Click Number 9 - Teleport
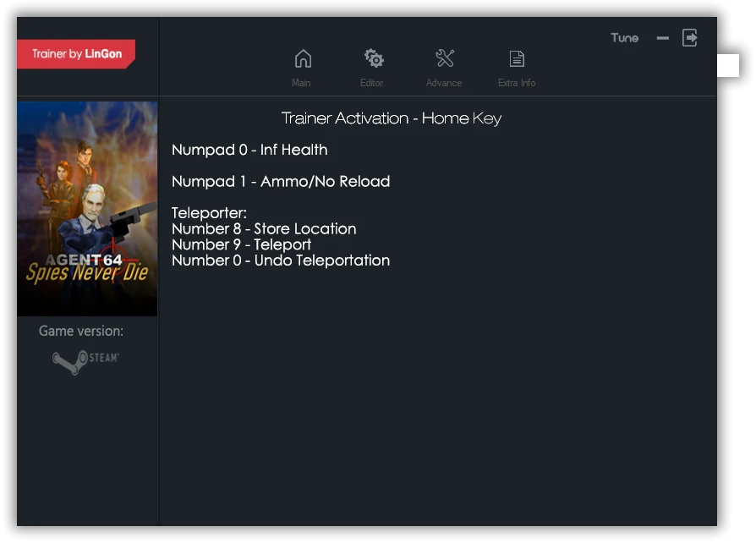Viewport: 756px width, 543px height. point(242,244)
